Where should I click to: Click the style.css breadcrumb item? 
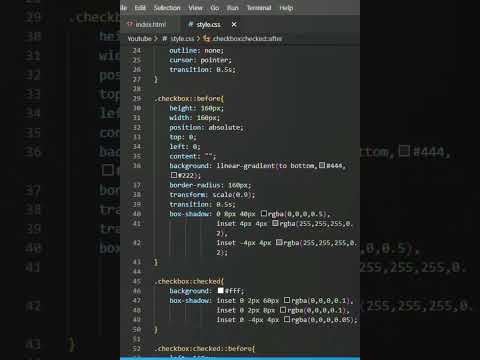pos(182,39)
